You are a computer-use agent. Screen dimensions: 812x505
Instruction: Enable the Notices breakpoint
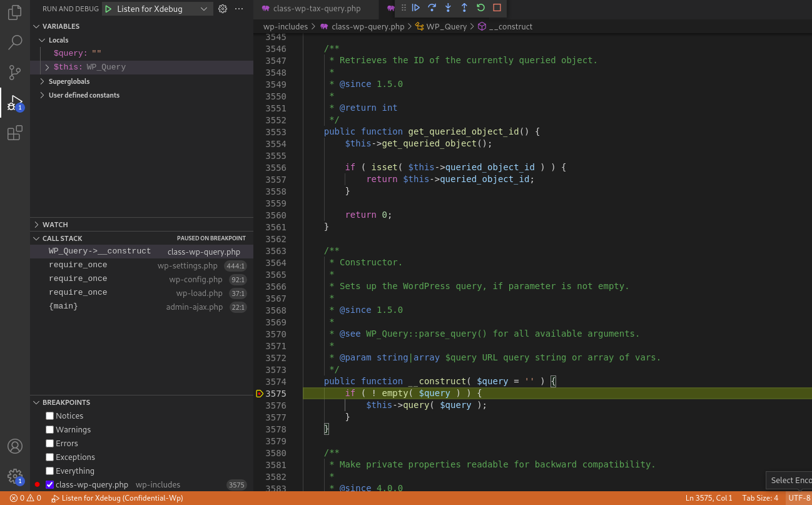(x=49, y=416)
